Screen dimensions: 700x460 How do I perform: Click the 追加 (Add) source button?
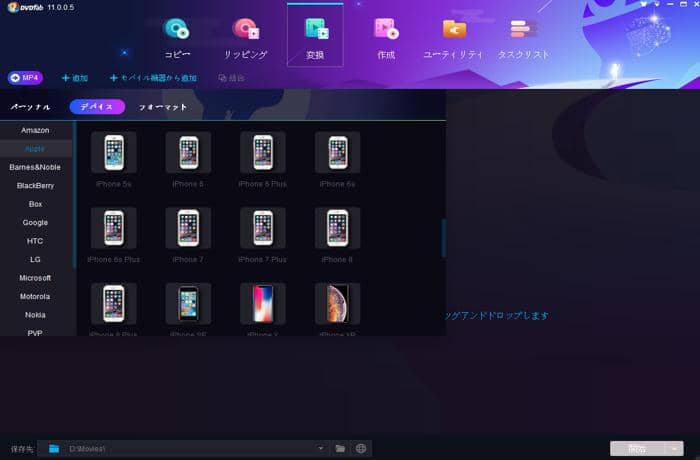click(75, 78)
